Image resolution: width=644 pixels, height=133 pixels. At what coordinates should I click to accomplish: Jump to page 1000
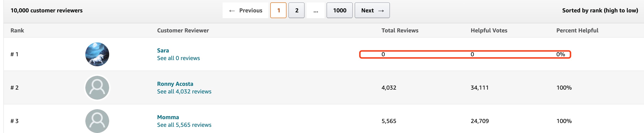339,10
